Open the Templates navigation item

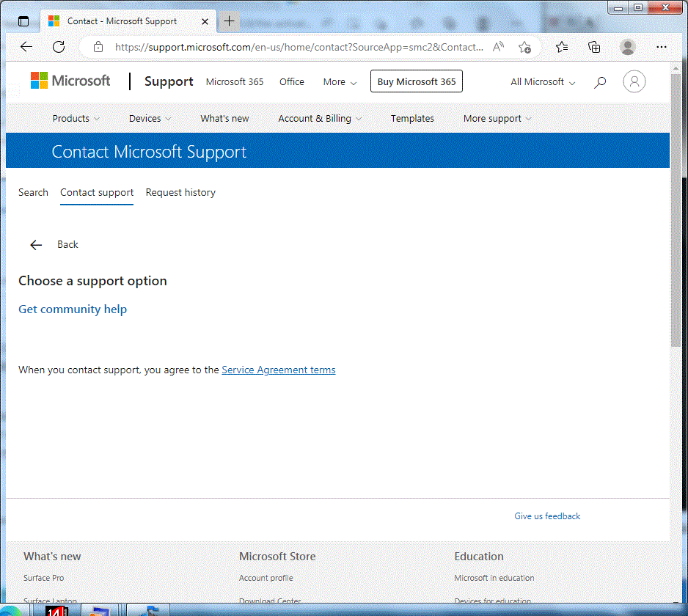(412, 119)
